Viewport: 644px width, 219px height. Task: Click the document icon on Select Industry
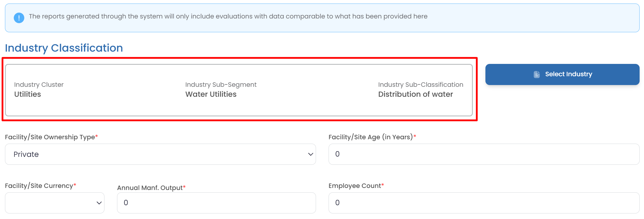537,74
